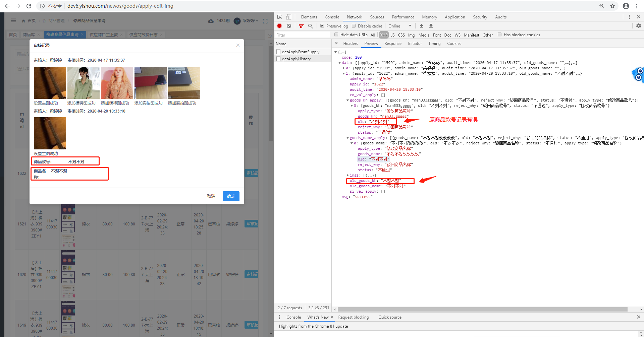This screenshot has height=337, width=644.
Task: Toggle sidebar hamburger menu icon
Action: 13,20
